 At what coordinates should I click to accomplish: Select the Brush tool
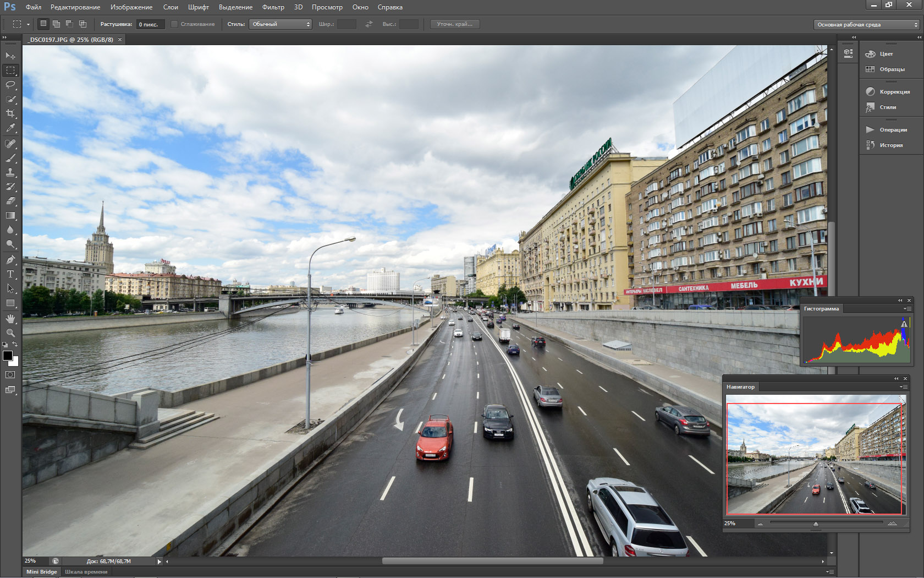click(10, 158)
